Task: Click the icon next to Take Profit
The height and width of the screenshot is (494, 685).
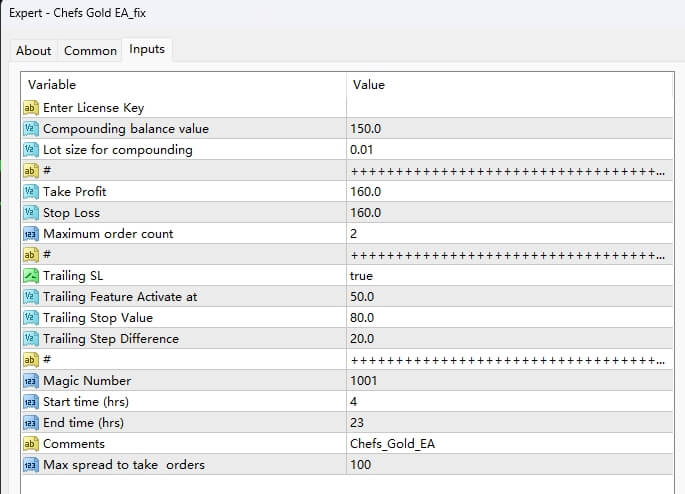Action: pos(30,192)
